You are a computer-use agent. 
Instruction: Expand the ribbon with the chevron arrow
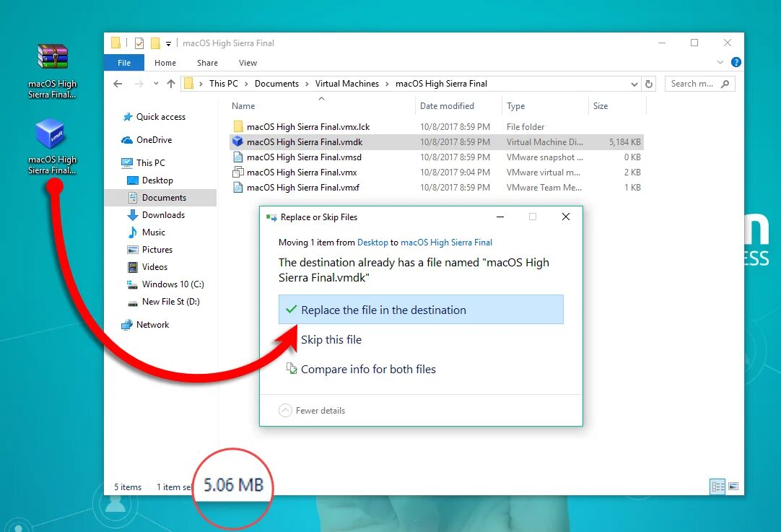pos(720,62)
